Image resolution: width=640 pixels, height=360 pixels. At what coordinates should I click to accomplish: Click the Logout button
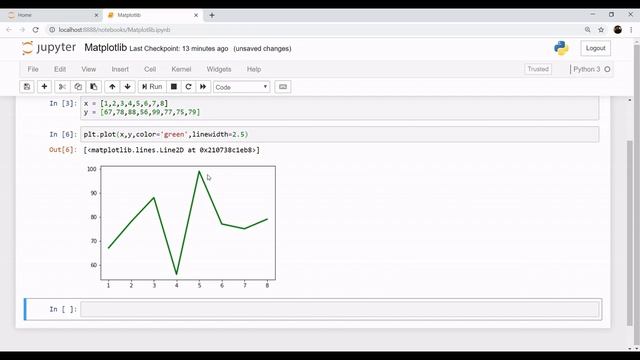(x=596, y=48)
